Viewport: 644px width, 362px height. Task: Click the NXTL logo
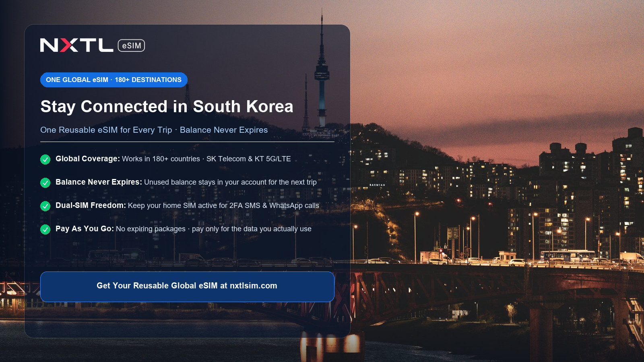click(x=77, y=45)
